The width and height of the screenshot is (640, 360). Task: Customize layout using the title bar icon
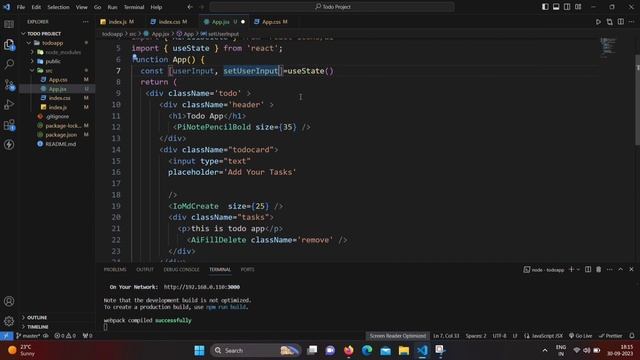click(x=578, y=7)
